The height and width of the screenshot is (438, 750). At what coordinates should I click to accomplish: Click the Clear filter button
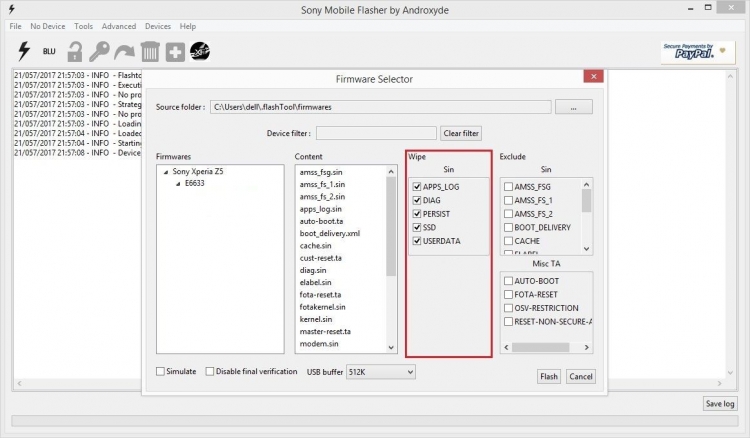coord(461,133)
